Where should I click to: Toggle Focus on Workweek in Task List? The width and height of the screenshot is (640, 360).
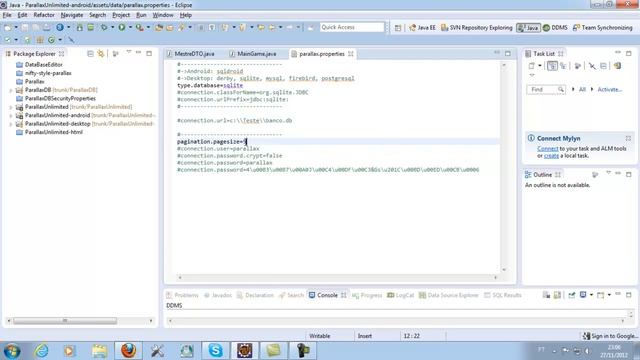point(577,66)
